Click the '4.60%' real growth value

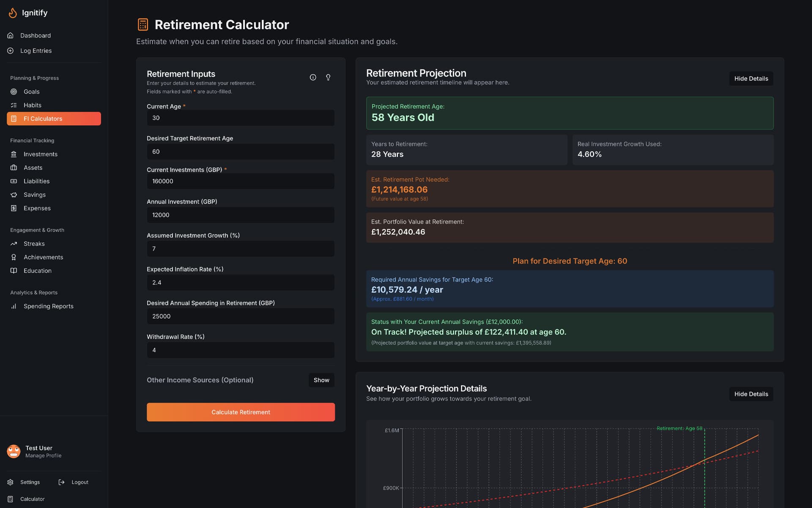click(589, 155)
